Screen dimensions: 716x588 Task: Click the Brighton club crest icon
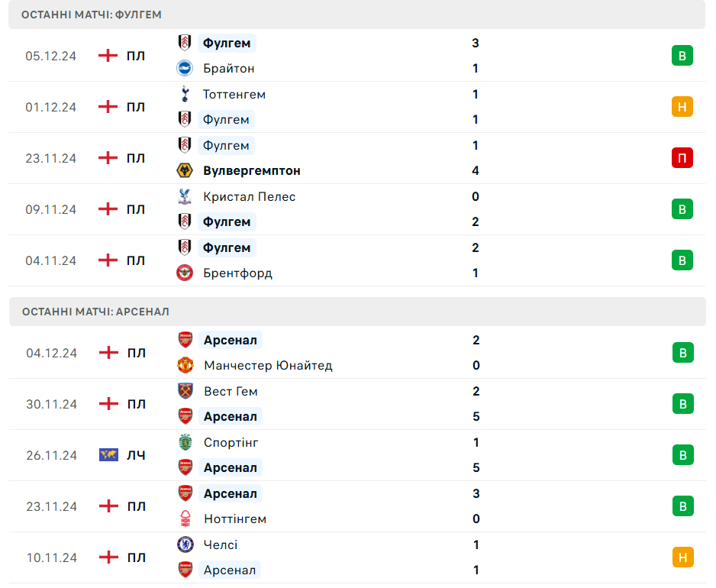click(185, 68)
